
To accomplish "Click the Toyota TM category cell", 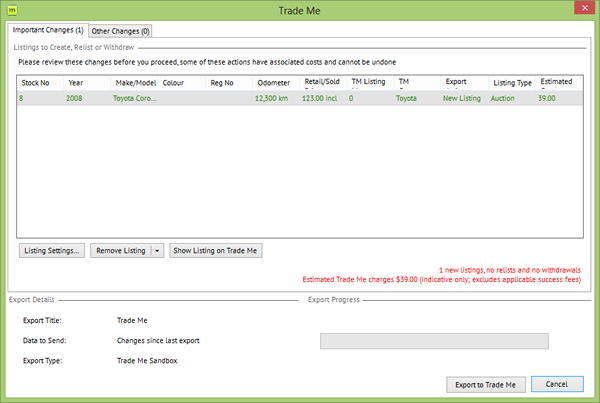I will tap(406, 98).
